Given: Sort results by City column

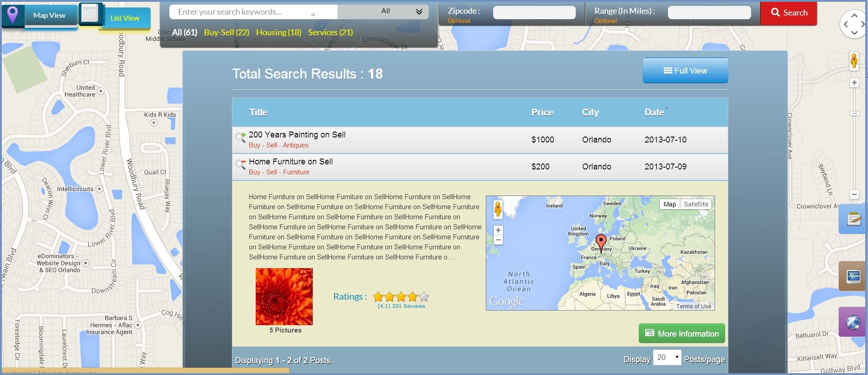Looking at the screenshot, I should pos(590,112).
